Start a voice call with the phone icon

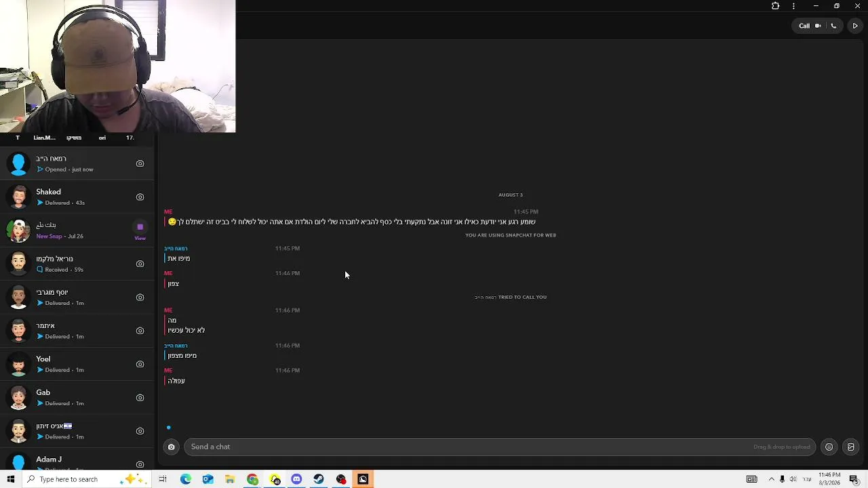833,26
